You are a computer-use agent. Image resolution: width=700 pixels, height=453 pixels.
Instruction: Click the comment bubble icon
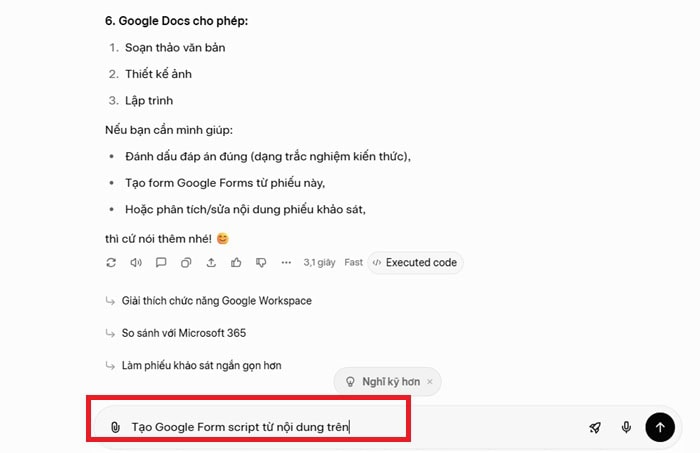point(161,263)
